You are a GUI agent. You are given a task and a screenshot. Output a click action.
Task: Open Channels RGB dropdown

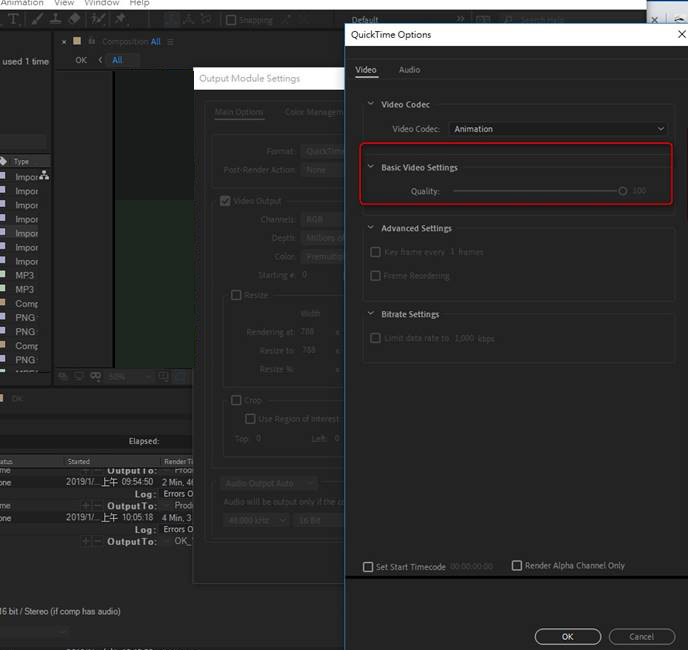point(322,219)
